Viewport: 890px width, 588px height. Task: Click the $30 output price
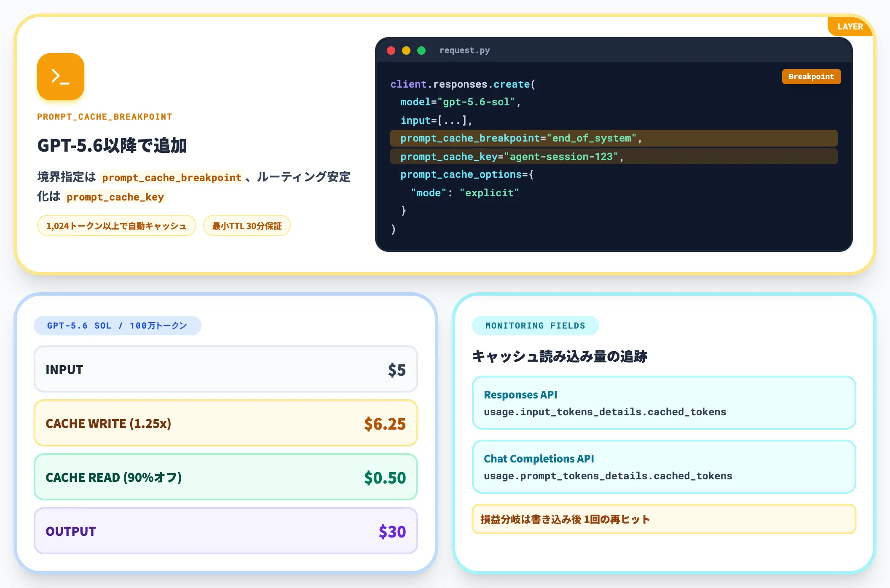(x=392, y=532)
